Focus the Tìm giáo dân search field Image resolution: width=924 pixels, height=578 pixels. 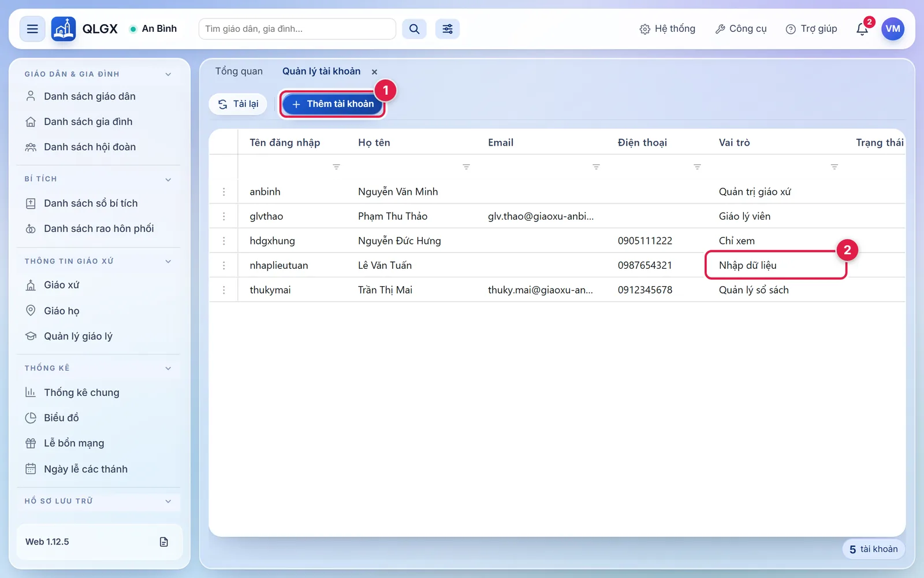coord(297,29)
